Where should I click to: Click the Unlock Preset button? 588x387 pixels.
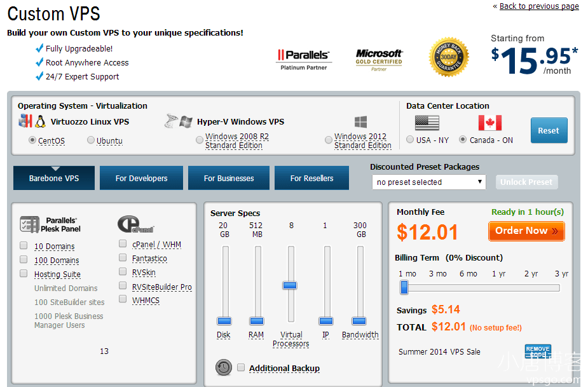526,182
